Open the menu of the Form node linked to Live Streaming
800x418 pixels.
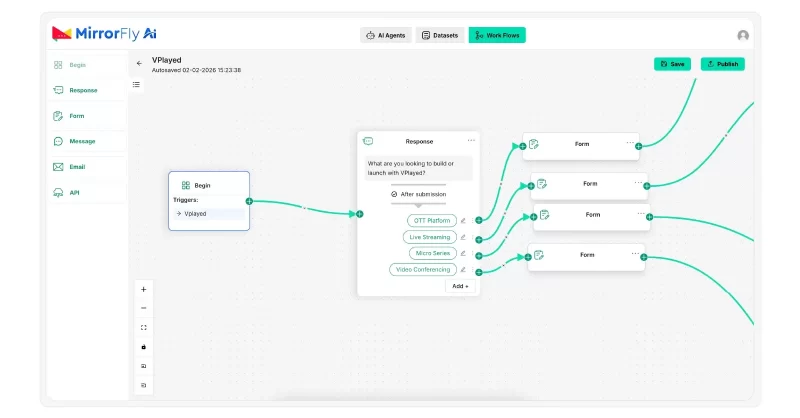coord(638,182)
